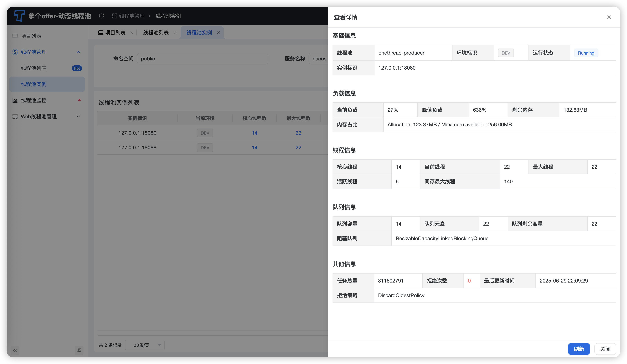The width and height of the screenshot is (627, 364).
Task: Close the 线程池实例 tab with its X
Action: (218, 33)
